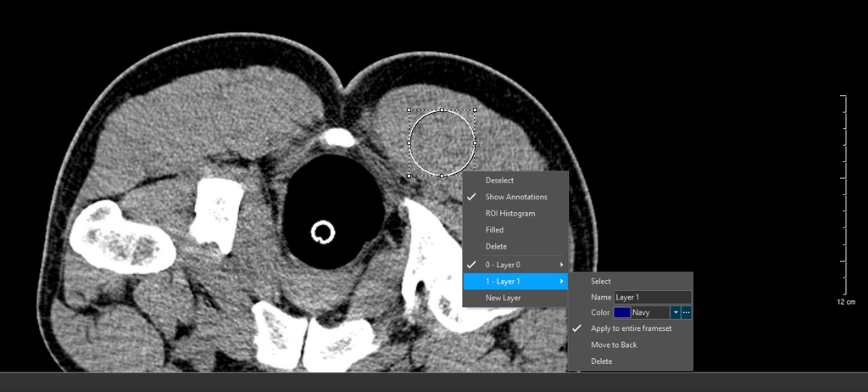Viewport: 868px width, 392px height.
Task: Move Layer 1 to back
Action: [x=614, y=344]
